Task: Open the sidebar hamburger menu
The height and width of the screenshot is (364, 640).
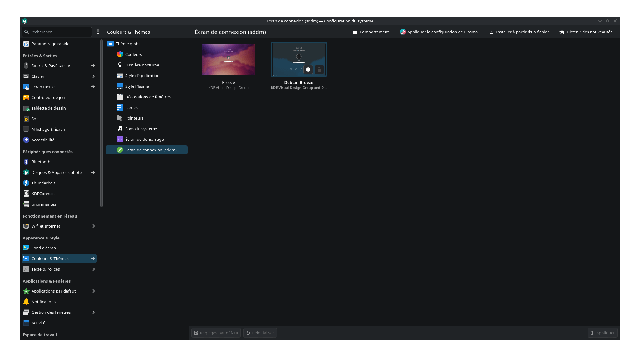Action: (x=98, y=32)
